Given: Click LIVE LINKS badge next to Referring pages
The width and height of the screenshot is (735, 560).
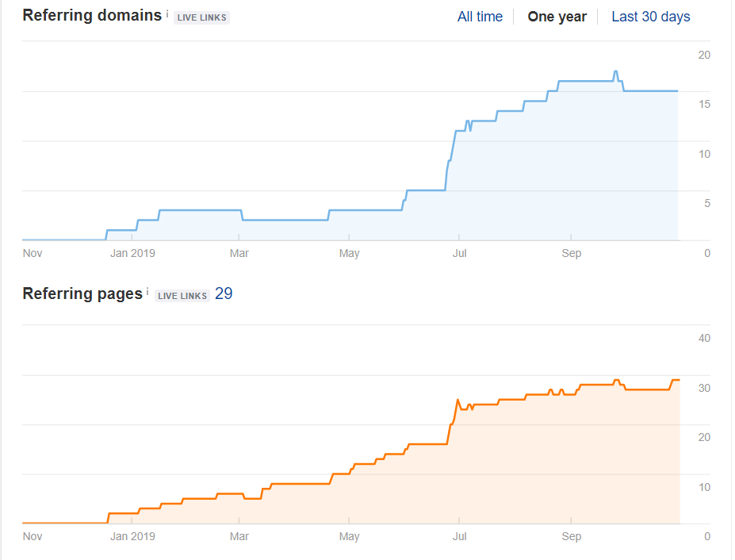Looking at the screenshot, I should pos(182,296).
